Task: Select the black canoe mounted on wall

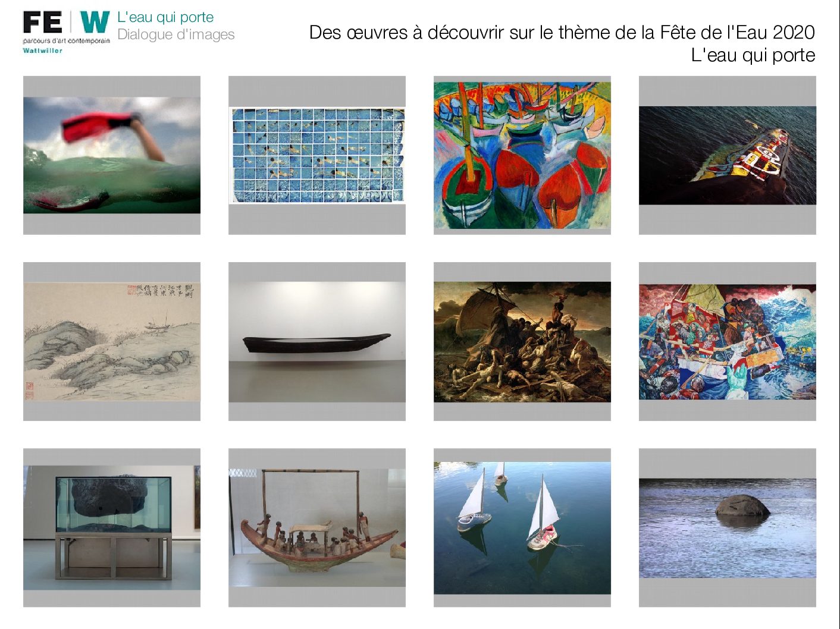Action: point(317,342)
